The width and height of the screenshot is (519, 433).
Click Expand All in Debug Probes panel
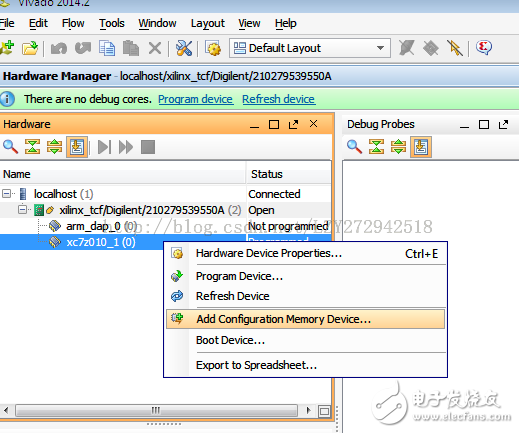coord(399,147)
